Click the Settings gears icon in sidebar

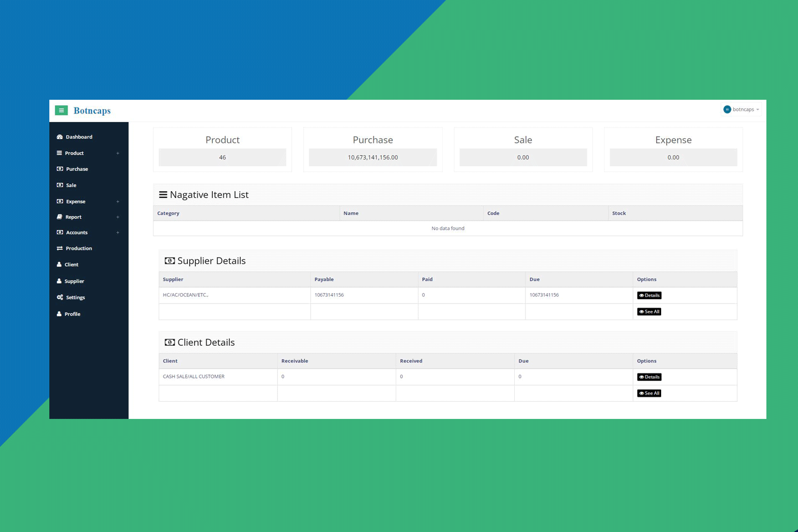[x=60, y=298]
